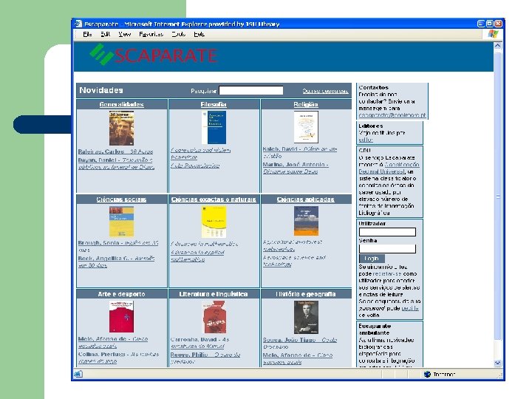Viewport: 532px width, 399px height.
Task: Open the Baleiras, Carlos book link
Action: [x=116, y=151]
